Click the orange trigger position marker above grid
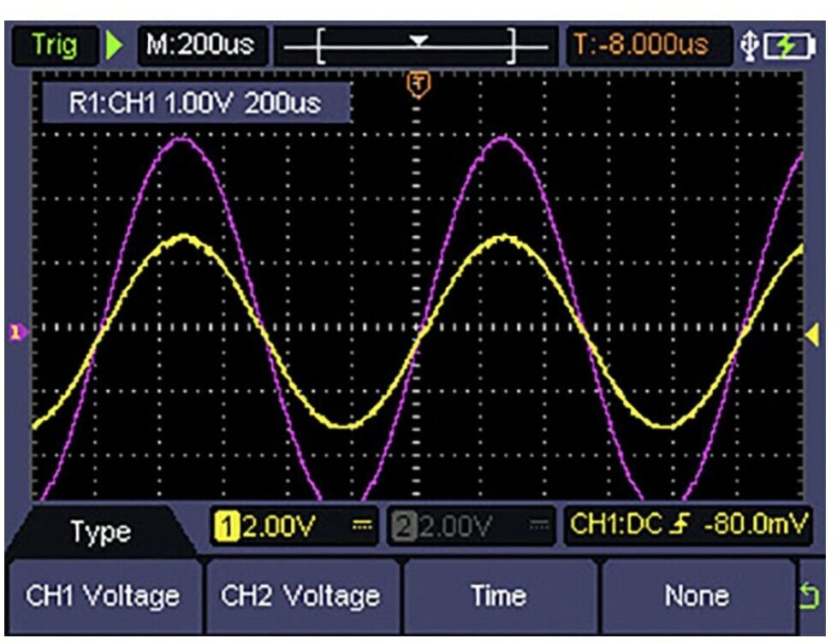 click(418, 85)
